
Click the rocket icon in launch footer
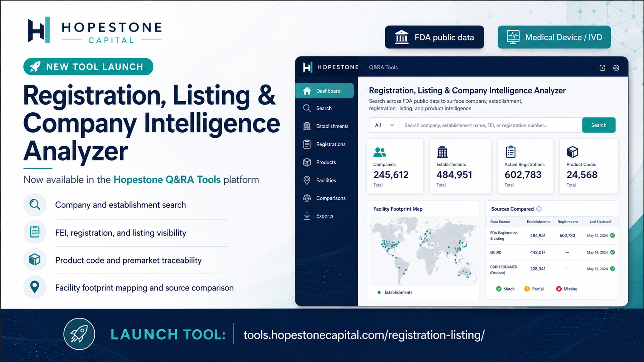coord(79,334)
